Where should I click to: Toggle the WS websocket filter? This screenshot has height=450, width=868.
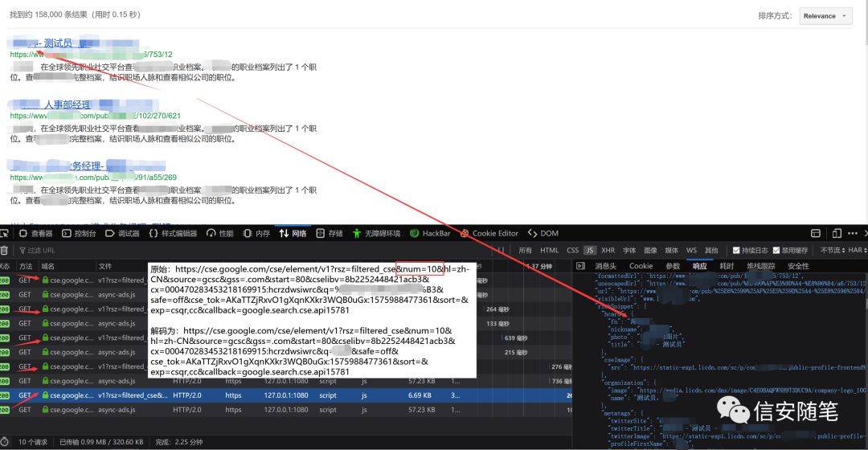point(691,250)
